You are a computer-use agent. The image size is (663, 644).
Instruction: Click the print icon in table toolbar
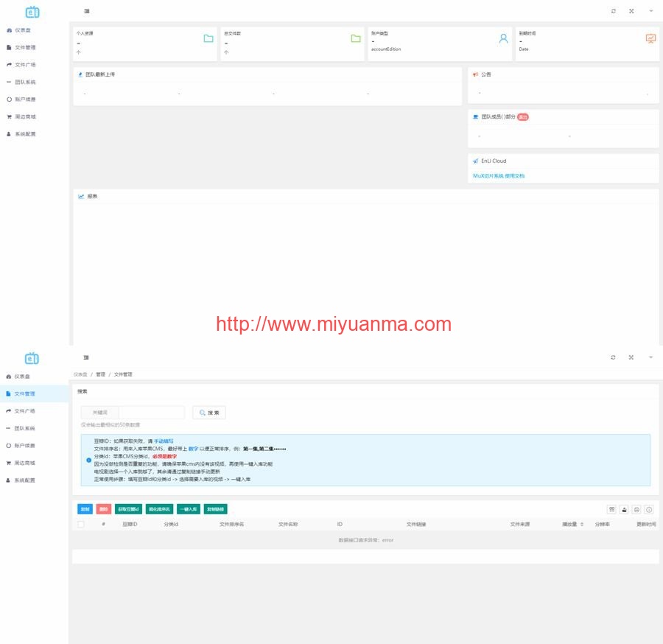636,510
